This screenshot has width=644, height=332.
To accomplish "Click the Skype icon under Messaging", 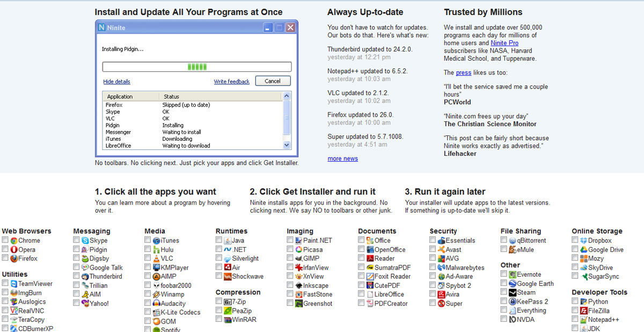I will (x=85, y=241).
